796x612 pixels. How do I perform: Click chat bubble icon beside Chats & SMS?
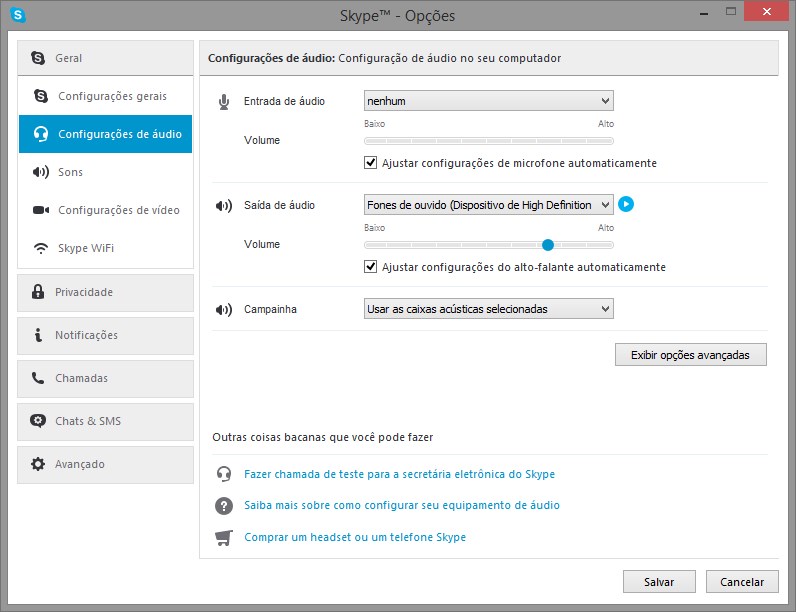click(38, 421)
